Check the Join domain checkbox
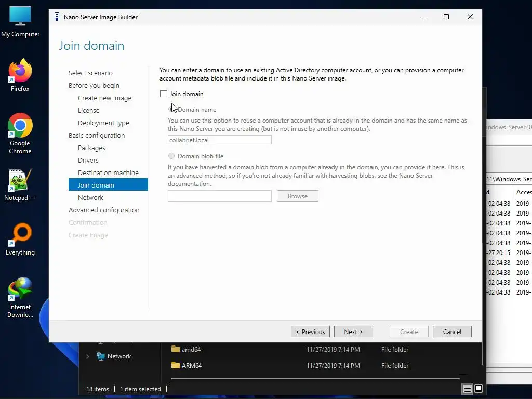532x399 pixels. 164,94
